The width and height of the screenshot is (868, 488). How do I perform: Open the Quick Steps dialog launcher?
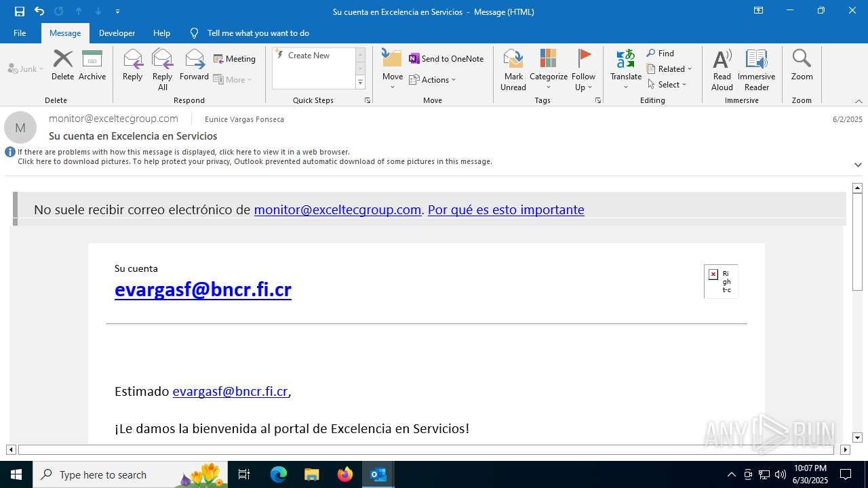point(368,100)
